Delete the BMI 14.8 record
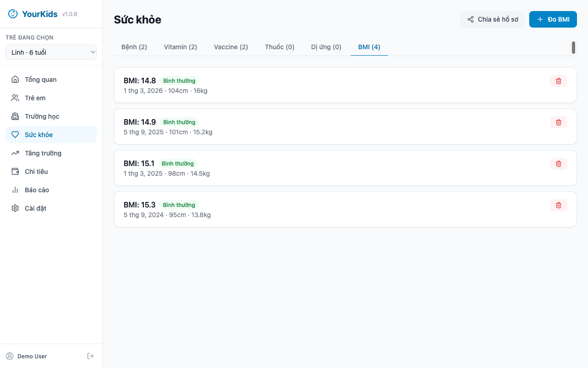 coord(559,81)
